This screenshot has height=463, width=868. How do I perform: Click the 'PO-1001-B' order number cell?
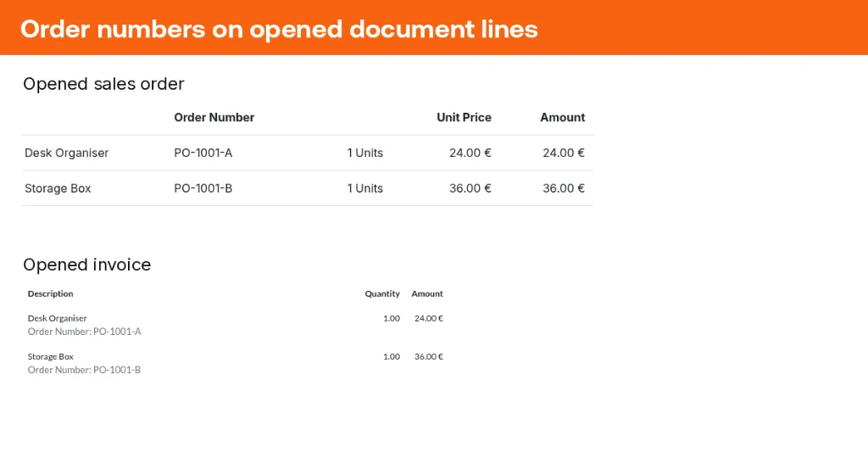point(203,188)
